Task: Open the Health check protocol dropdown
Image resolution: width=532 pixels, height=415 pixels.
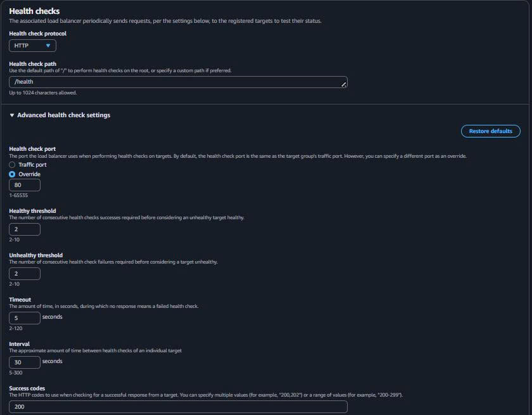Action: click(x=32, y=46)
